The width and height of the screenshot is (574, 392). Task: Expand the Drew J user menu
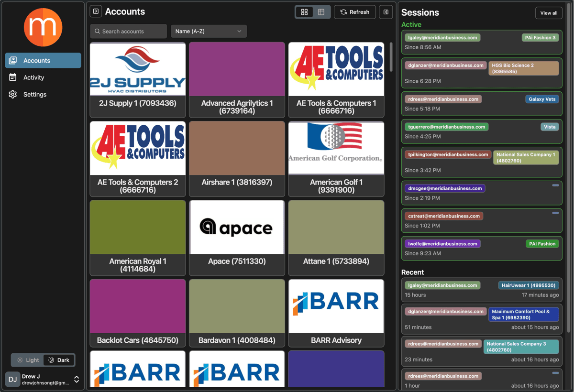coord(77,380)
